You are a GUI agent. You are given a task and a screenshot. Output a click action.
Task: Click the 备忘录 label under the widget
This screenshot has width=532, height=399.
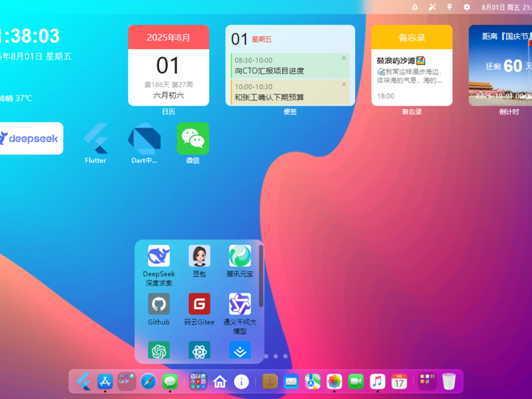412,112
